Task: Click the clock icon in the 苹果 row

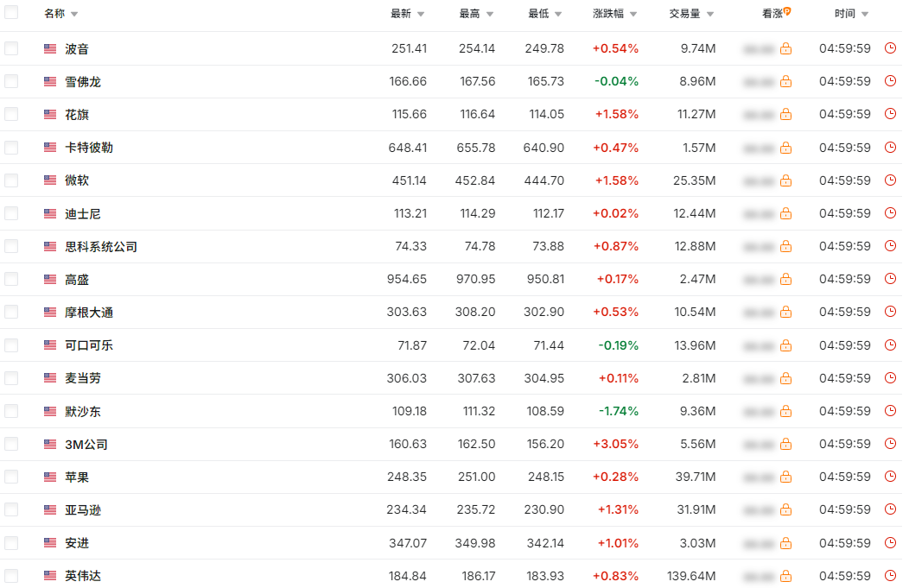Action: [x=890, y=477]
